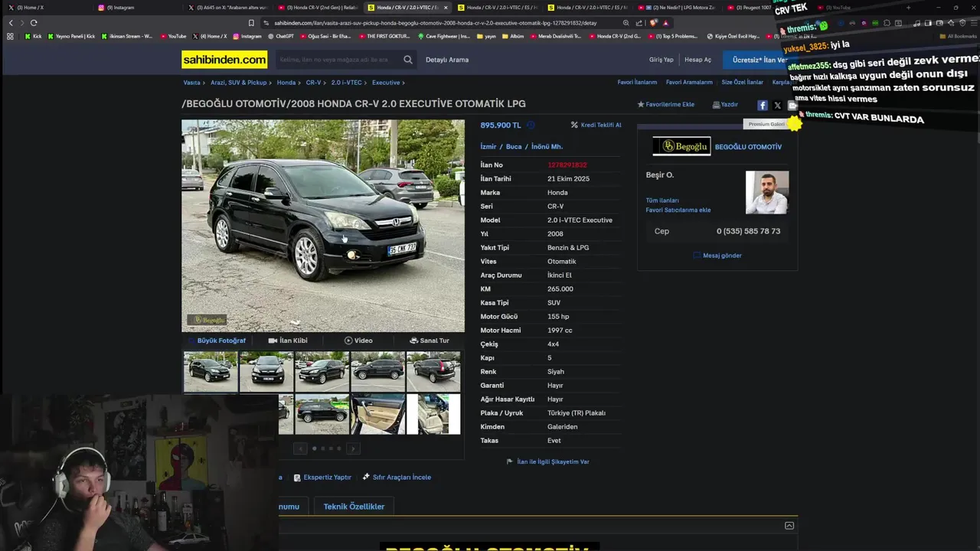Open İlan Klibi tab
The image size is (980, 551).
(x=288, y=341)
